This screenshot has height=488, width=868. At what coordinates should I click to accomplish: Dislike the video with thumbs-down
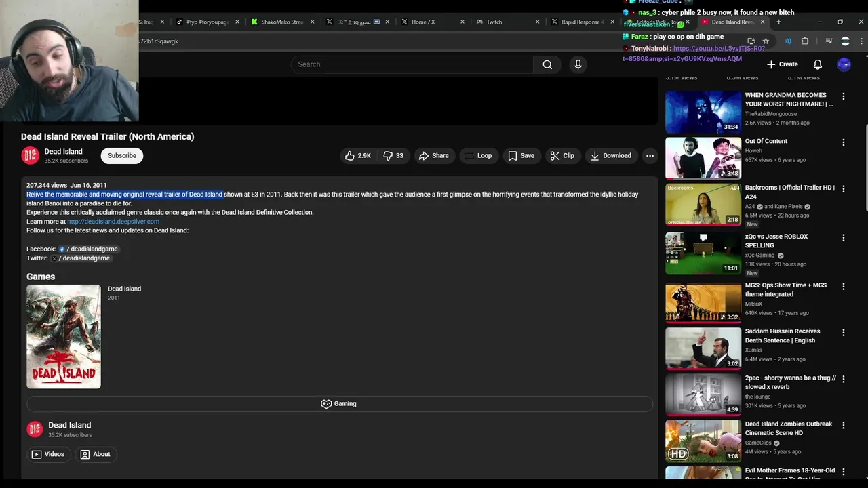coord(393,156)
